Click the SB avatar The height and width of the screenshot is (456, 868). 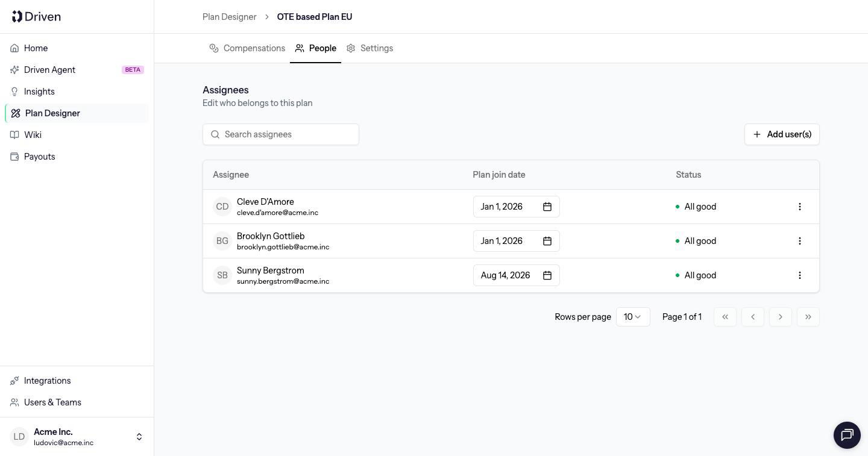click(222, 275)
